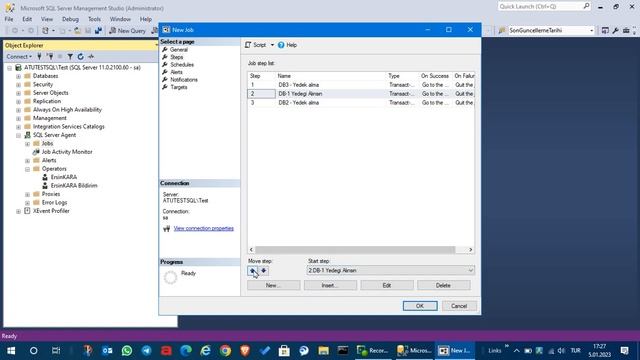Screen dimensions: 640x360
Task: Open the General page
Action: pos(179,49)
